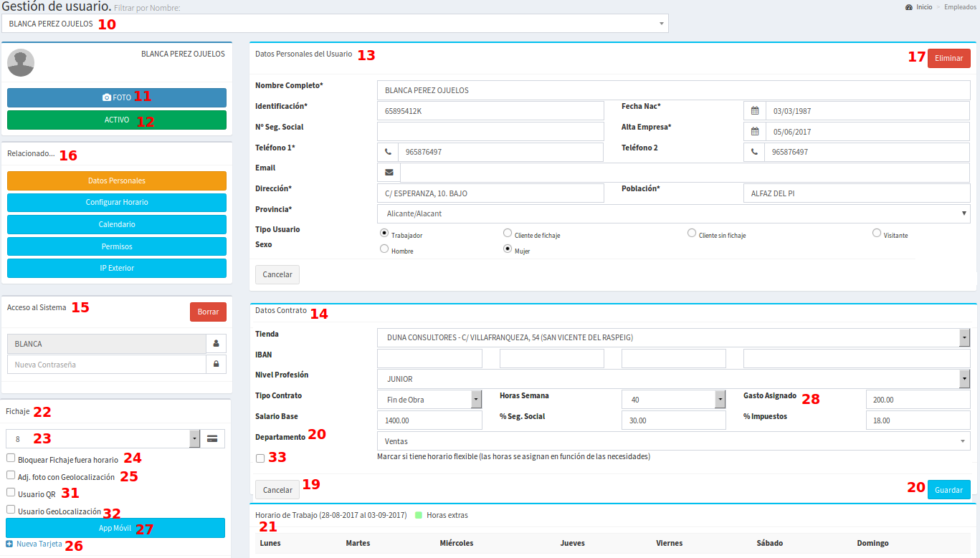Screen dimensions: 980x558
Task: Click the Miércoles column header
Action: coord(457,543)
